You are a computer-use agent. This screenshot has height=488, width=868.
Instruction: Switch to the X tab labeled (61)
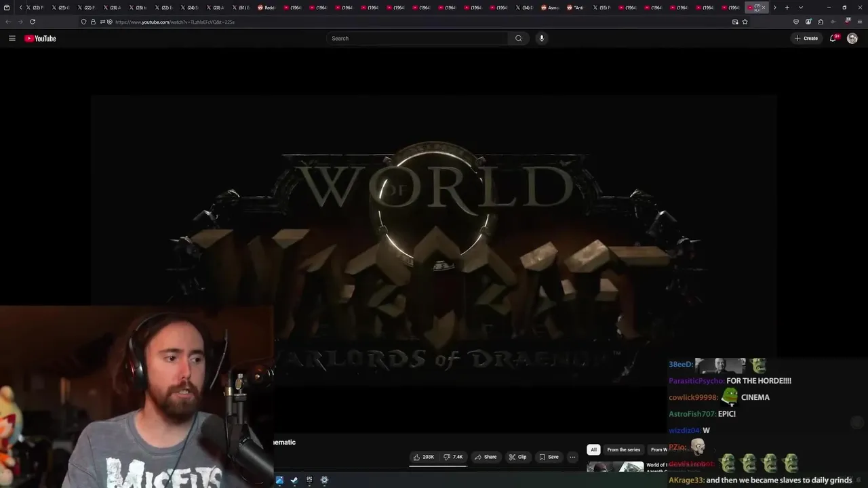(240, 7)
